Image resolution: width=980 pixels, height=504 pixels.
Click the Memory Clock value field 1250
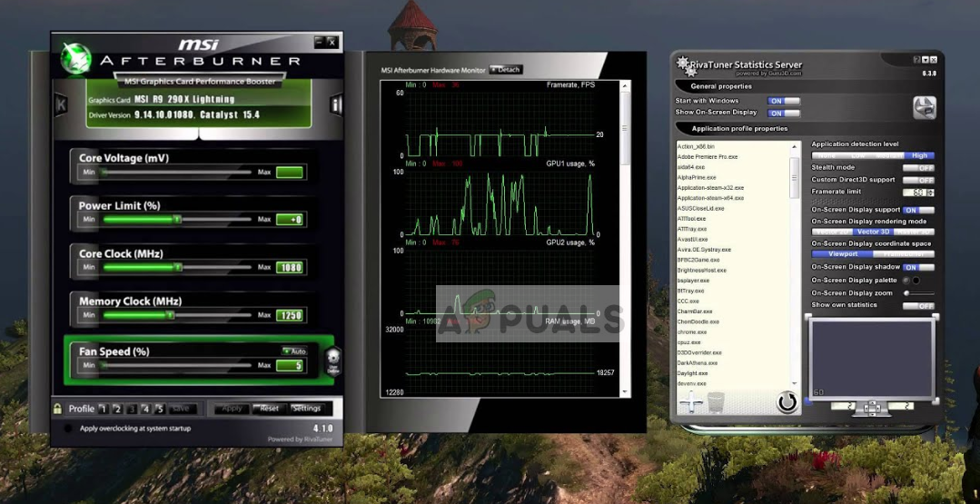click(x=290, y=315)
